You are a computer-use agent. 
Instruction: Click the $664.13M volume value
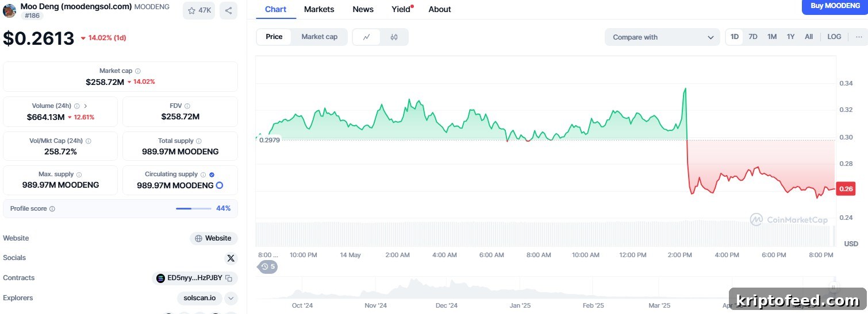[45, 117]
